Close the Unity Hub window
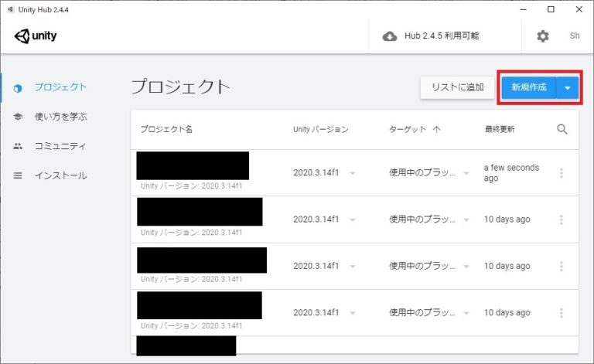This screenshot has height=364, width=594. (x=579, y=9)
